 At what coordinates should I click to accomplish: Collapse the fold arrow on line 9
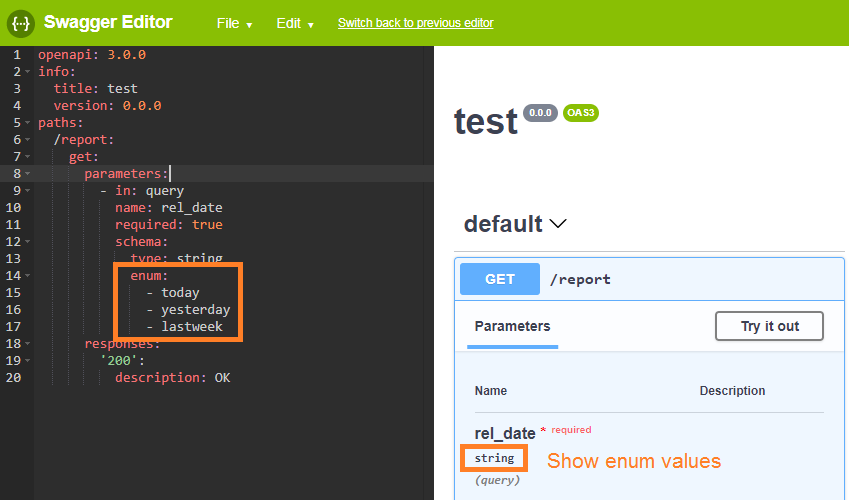coord(28,191)
